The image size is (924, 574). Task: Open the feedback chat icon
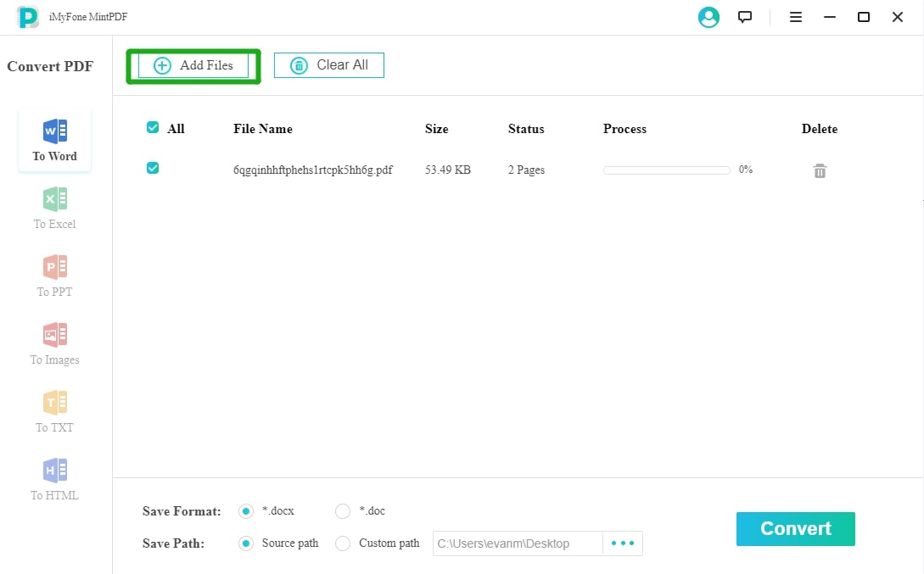click(745, 17)
